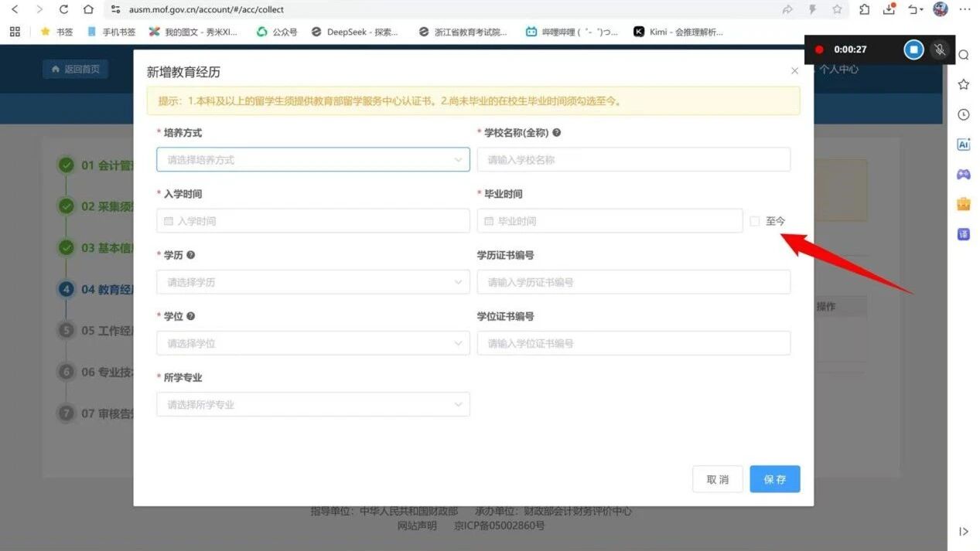This screenshot has height=551, width=980.
Task: Expand the 培养方式 dropdown
Action: point(312,160)
